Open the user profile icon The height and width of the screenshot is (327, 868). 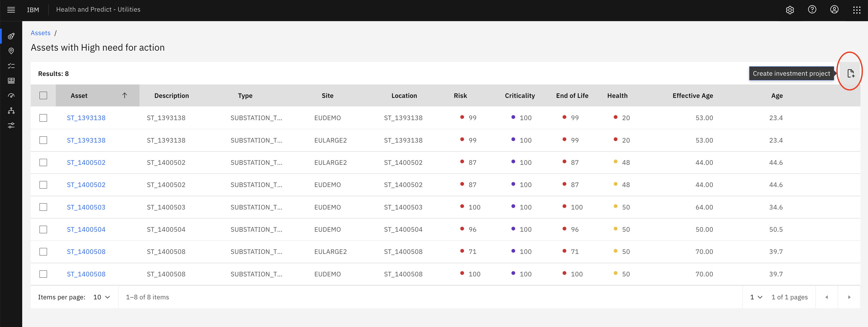pyautogui.click(x=834, y=10)
